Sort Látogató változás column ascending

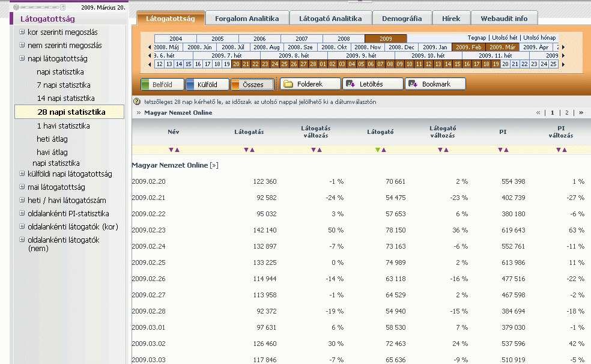(x=446, y=150)
